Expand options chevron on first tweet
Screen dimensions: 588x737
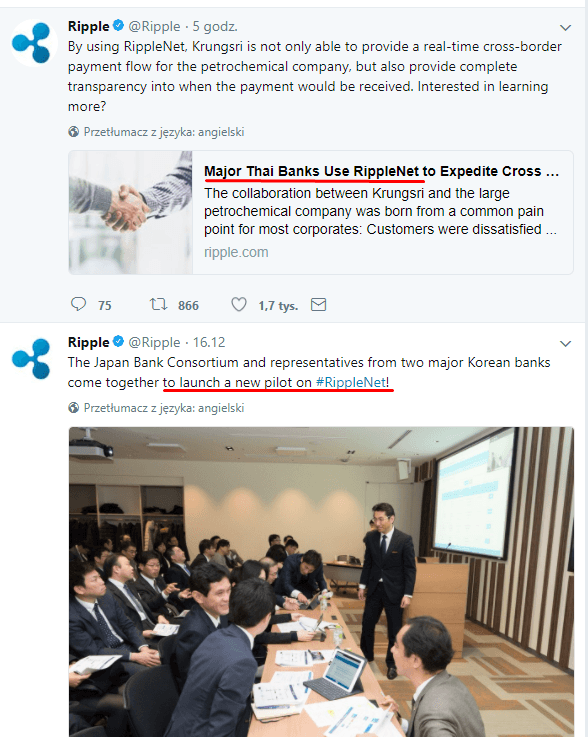click(565, 28)
